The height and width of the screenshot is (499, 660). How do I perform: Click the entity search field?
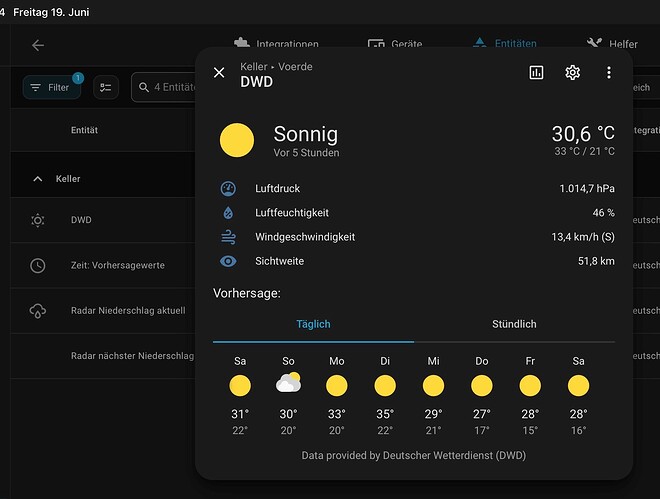click(164, 87)
